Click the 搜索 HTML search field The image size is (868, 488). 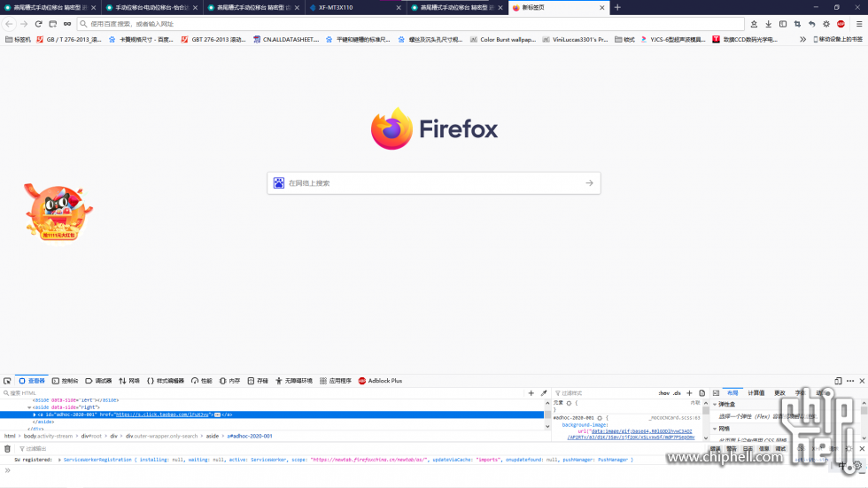pyautogui.click(x=263, y=393)
